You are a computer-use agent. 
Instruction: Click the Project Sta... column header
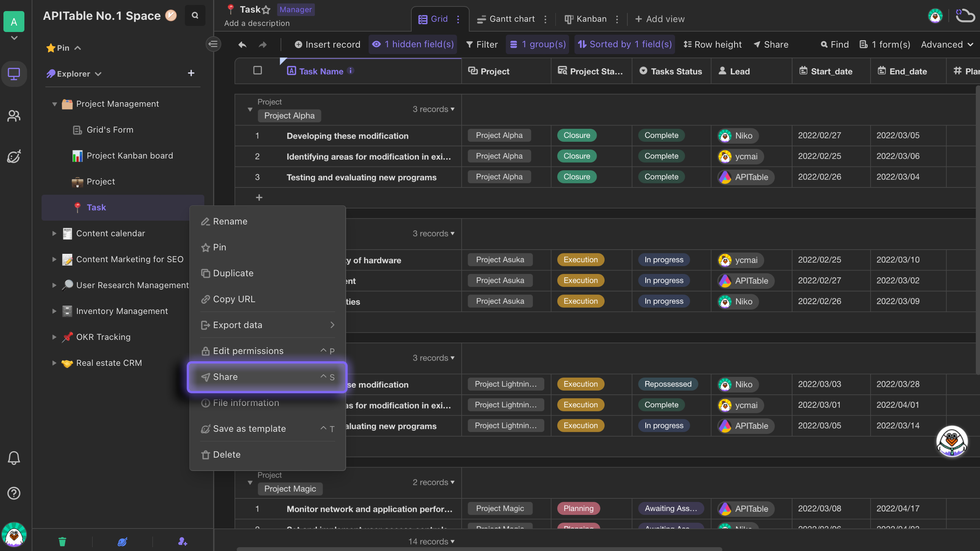pos(591,71)
